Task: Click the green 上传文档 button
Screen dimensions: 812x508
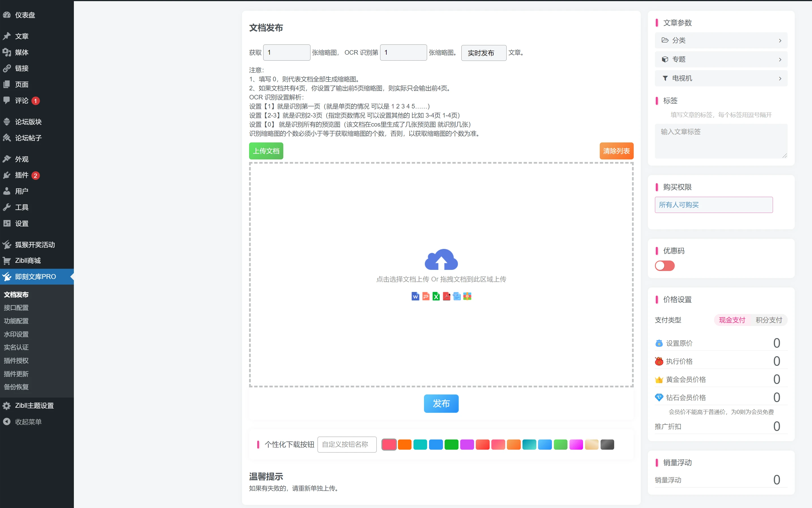Action: coord(266,151)
